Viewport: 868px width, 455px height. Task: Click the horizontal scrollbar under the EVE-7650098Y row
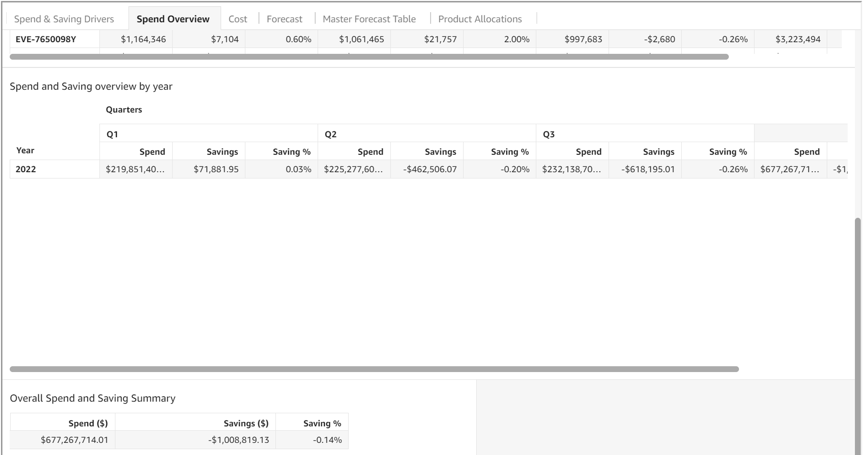click(369, 57)
